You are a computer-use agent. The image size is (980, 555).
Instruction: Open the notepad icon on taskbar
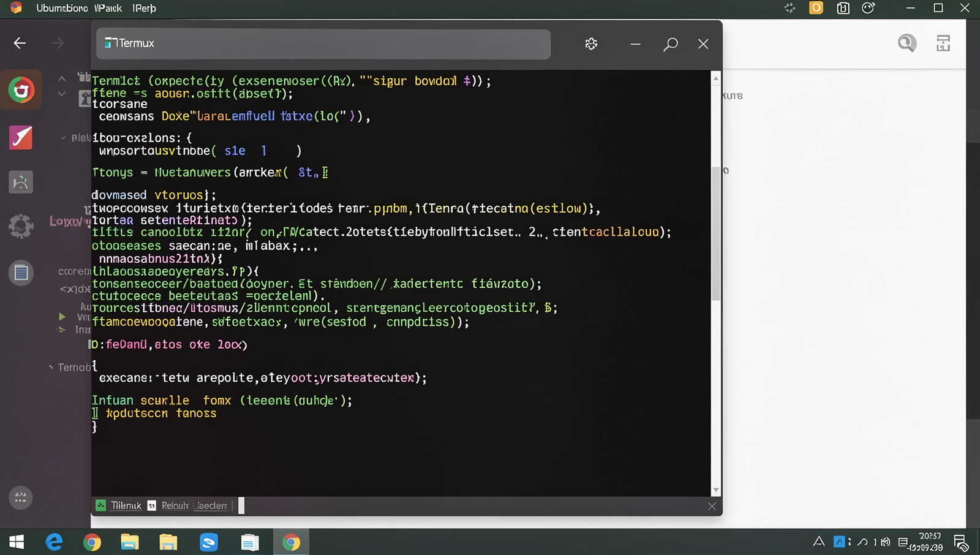pyautogui.click(x=250, y=542)
